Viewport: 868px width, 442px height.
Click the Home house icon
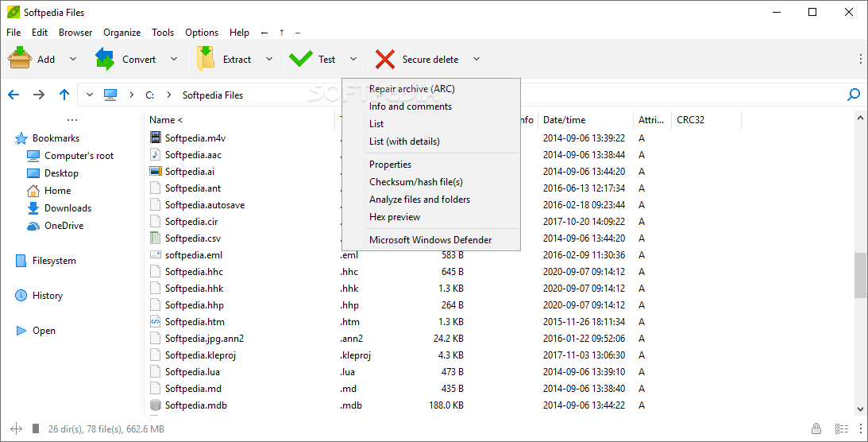point(33,191)
